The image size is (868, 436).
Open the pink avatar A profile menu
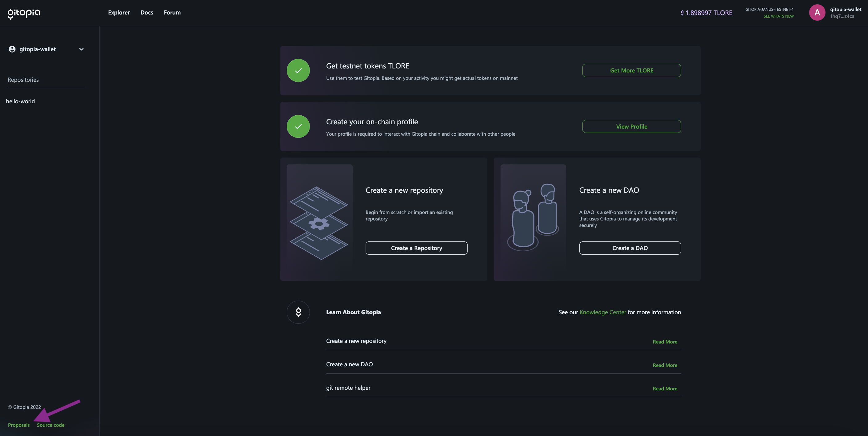(817, 12)
